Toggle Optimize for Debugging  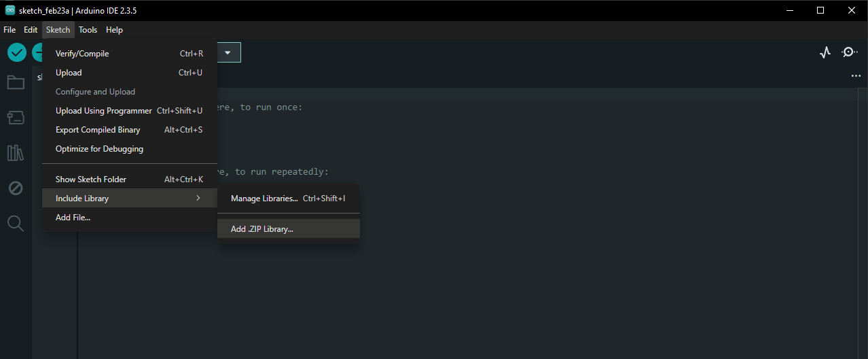point(130,149)
